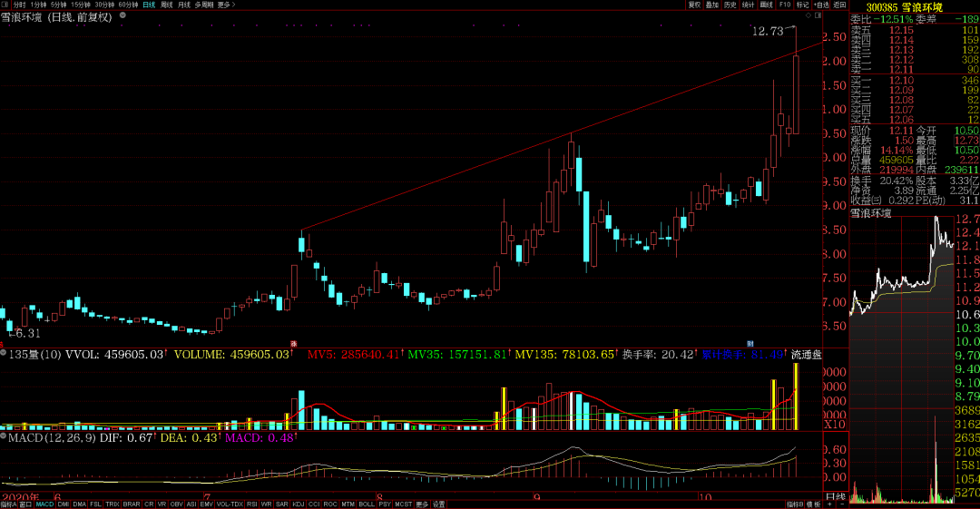
Task: Toggle the MACD panel circle marker icon
Action: click(4, 436)
